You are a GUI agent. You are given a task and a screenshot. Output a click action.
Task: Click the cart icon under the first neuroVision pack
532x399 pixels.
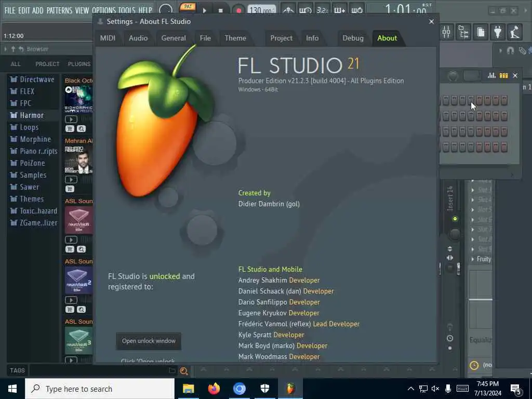70,249
